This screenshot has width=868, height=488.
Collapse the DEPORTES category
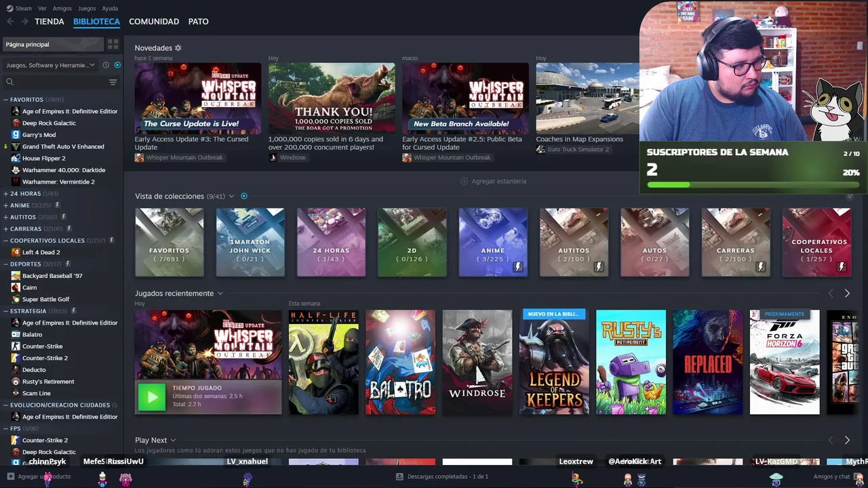[x=5, y=264]
